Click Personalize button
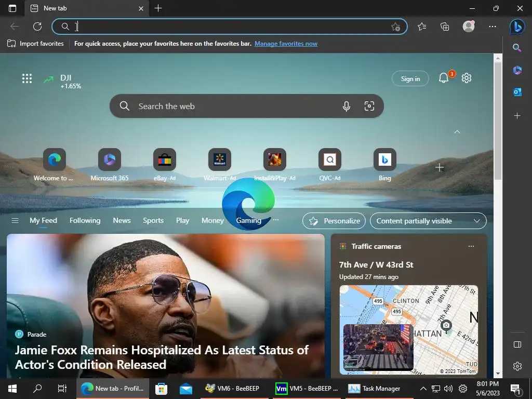Screen dimensions: 532x399 tap(334, 221)
